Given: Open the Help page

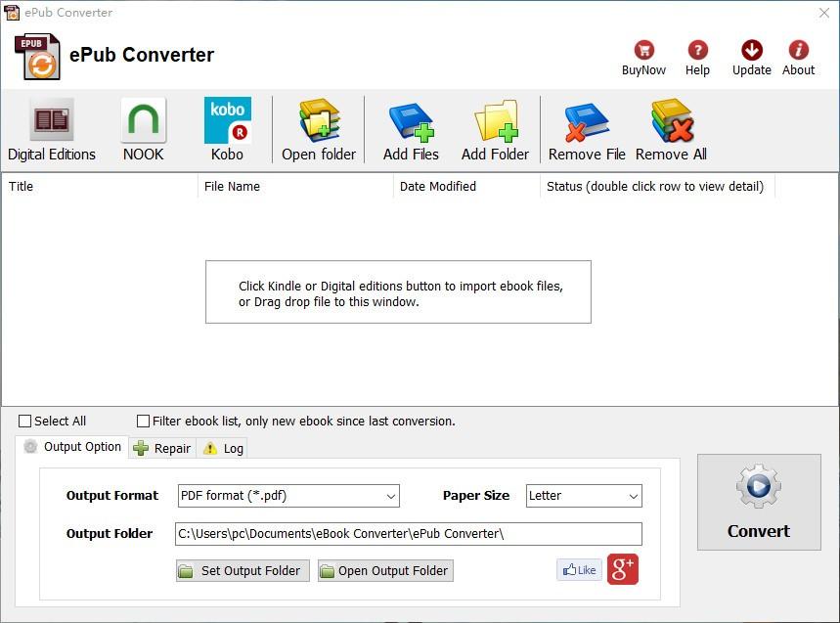Looking at the screenshot, I should (x=697, y=58).
